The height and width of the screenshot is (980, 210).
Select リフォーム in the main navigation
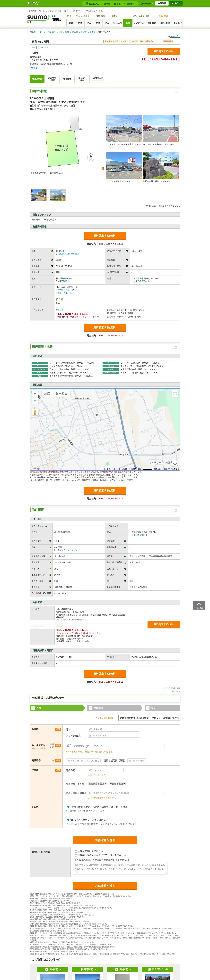pos(139,23)
